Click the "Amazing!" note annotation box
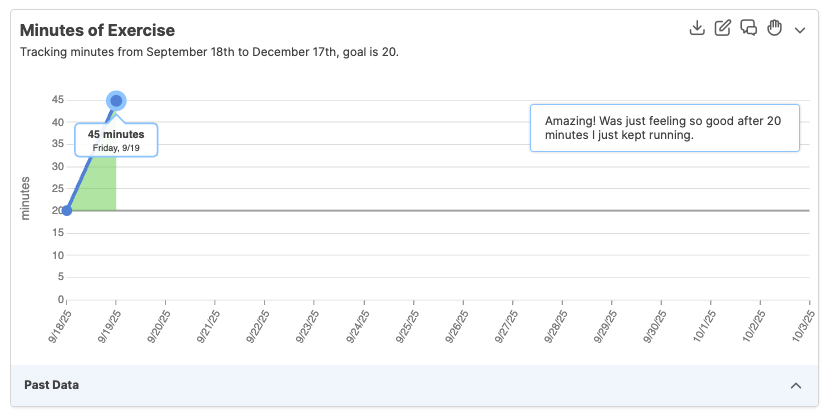The height and width of the screenshot is (417, 832). pyautogui.click(x=664, y=128)
